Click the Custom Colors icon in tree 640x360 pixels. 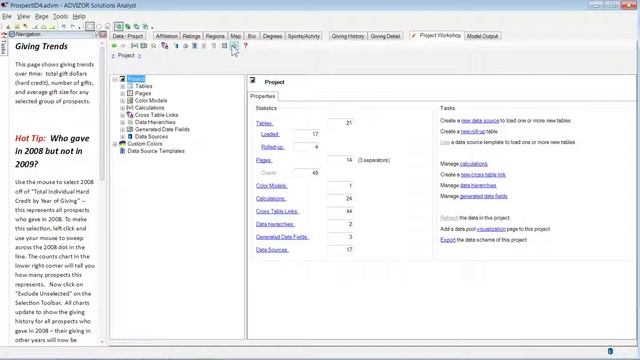coord(122,144)
